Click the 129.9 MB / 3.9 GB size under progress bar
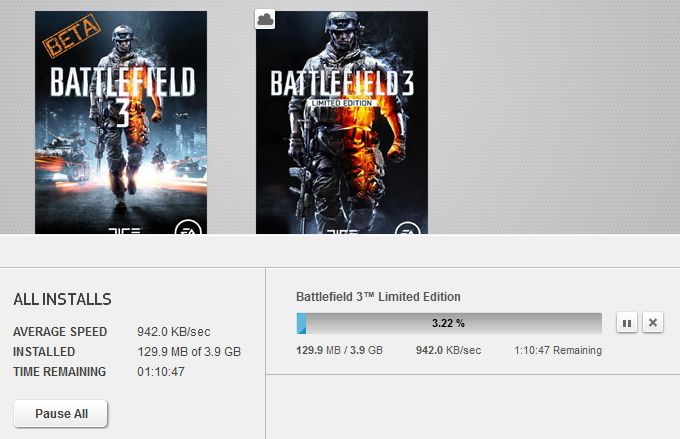This screenshot has width=680, height=439. pos(340,351)
